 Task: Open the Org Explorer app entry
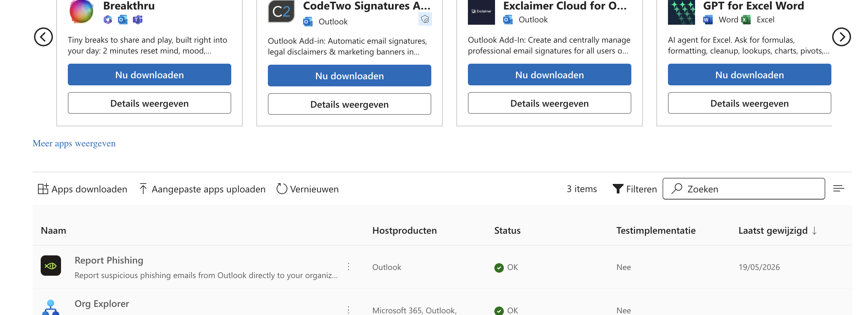tap(102, 303)
